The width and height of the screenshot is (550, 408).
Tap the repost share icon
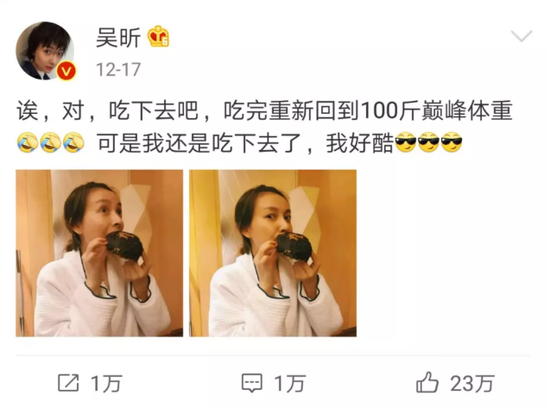click(68, 383)
